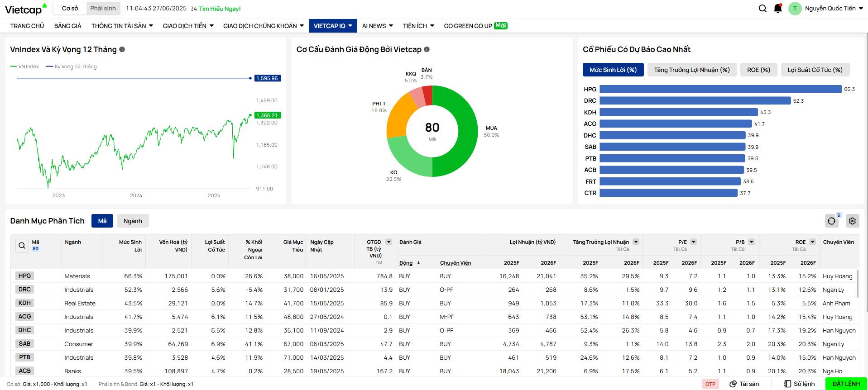Open Bảng Giá page

68,26
